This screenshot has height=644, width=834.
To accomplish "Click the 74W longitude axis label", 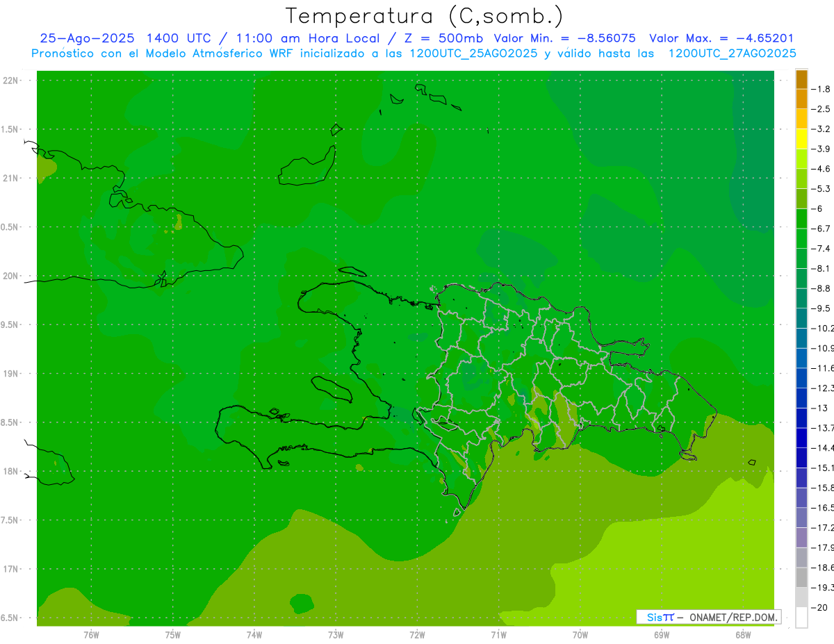I will 254,635.
